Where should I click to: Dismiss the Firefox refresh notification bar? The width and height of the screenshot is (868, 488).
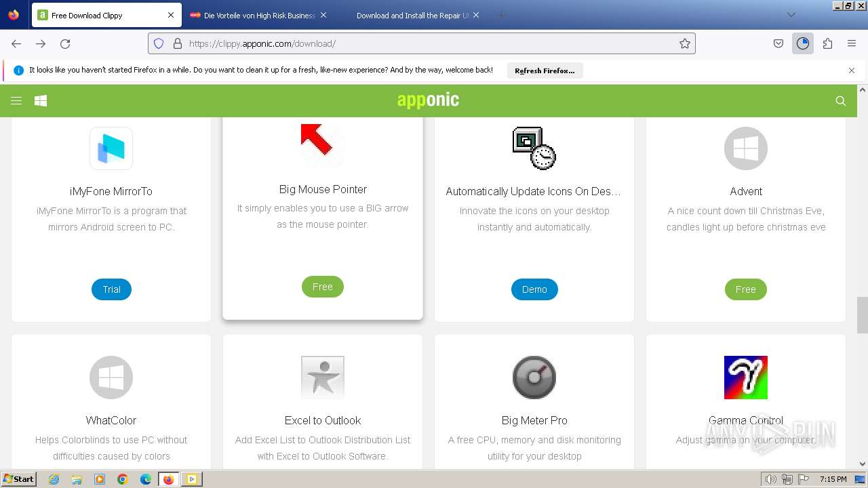(852, 70)
